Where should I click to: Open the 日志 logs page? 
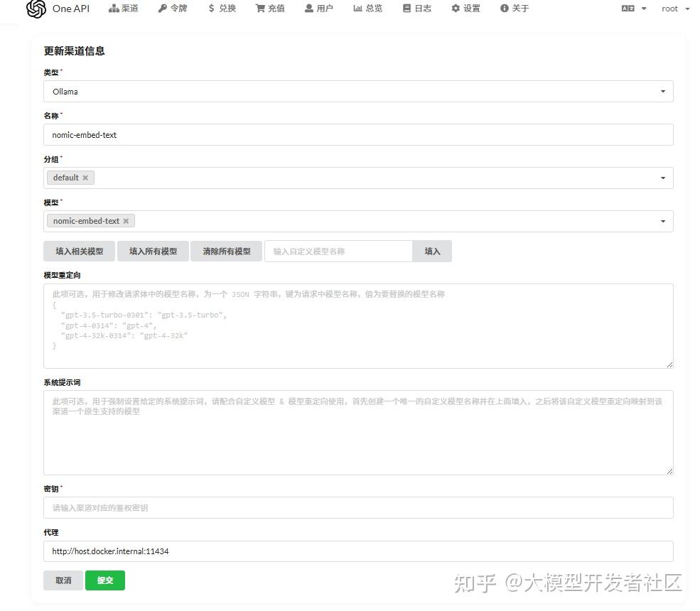(417, 9)
